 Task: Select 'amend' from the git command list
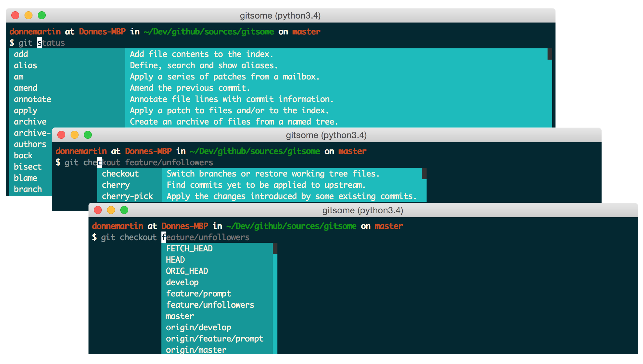pos(26,88)
